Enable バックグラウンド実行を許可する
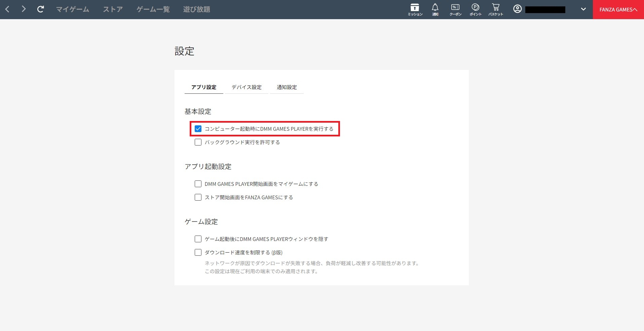Screen dimensions: 644x331 tap(198, 142)
